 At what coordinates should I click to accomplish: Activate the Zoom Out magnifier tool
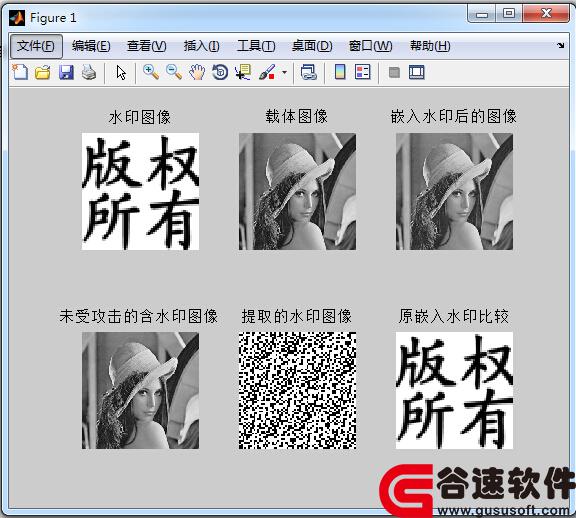coord(174,72)
